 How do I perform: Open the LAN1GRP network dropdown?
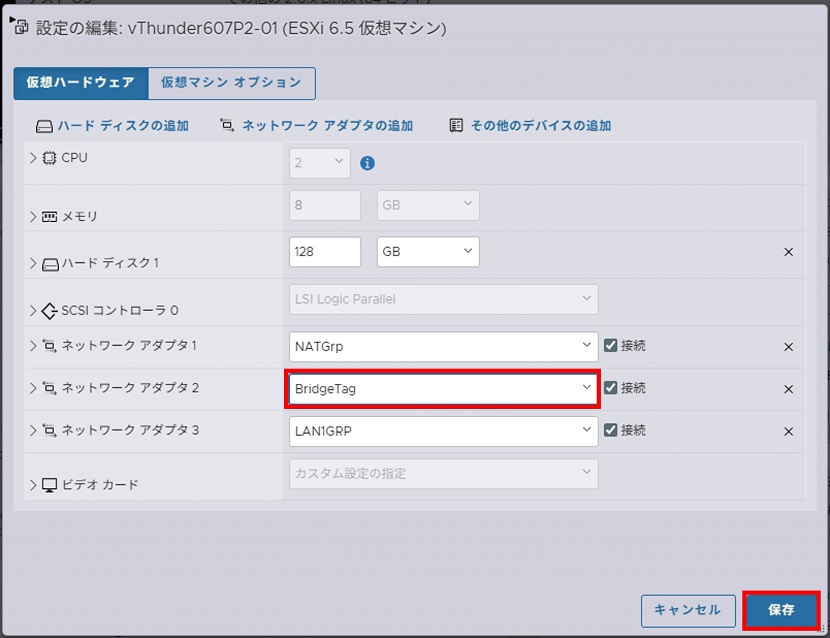[443, 432]
